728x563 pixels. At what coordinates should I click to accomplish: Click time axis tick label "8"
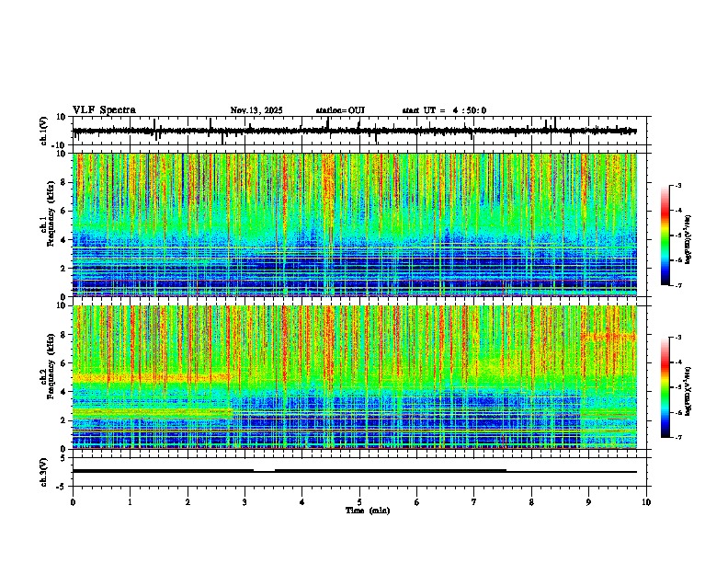pos(531,502)
